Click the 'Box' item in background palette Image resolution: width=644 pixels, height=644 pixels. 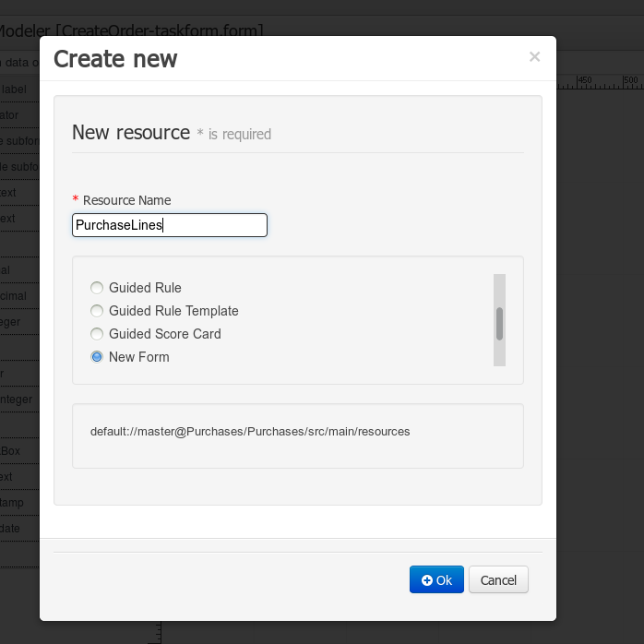11,451
